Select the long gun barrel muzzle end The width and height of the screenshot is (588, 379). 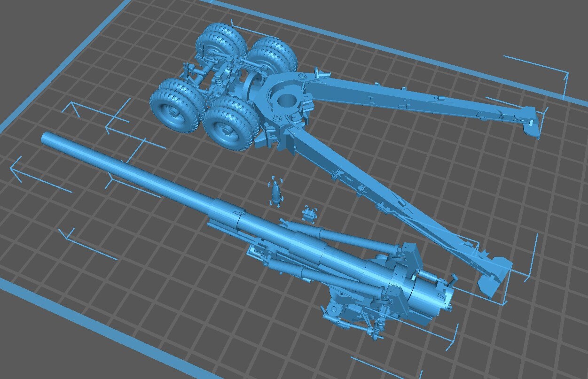click(x=47, y=138)
